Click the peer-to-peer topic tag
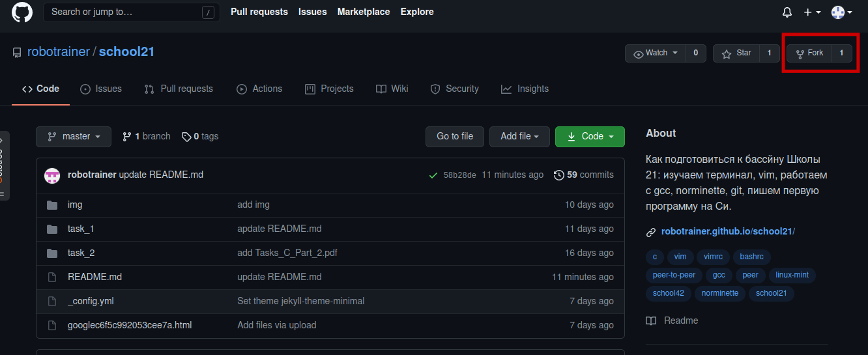868x355 pixels. pos(674,276)
